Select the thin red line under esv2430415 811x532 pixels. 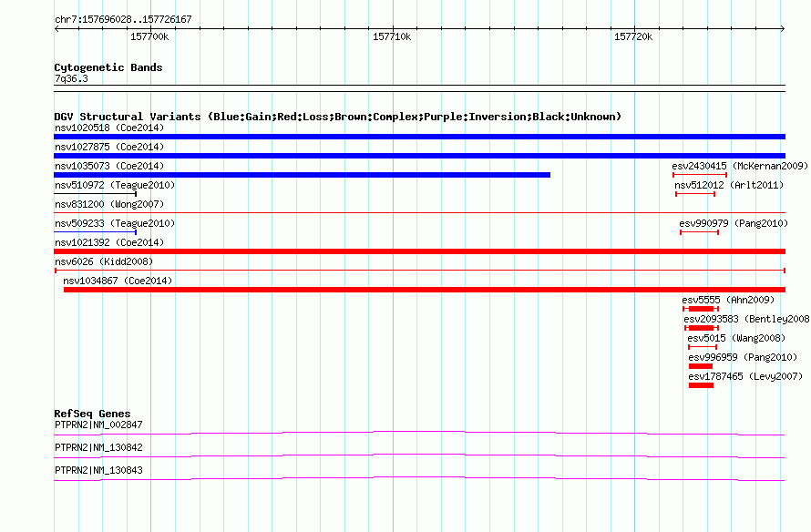pos(700,175)
